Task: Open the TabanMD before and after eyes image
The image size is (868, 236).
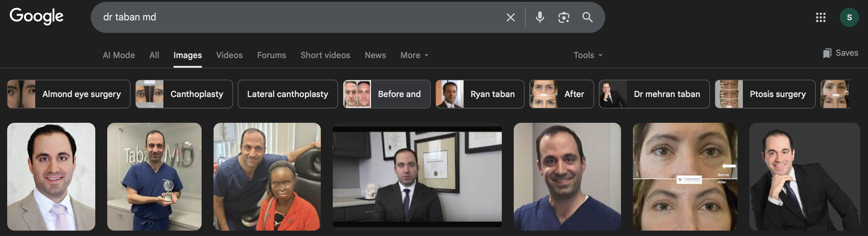Action: click(685, 177)
